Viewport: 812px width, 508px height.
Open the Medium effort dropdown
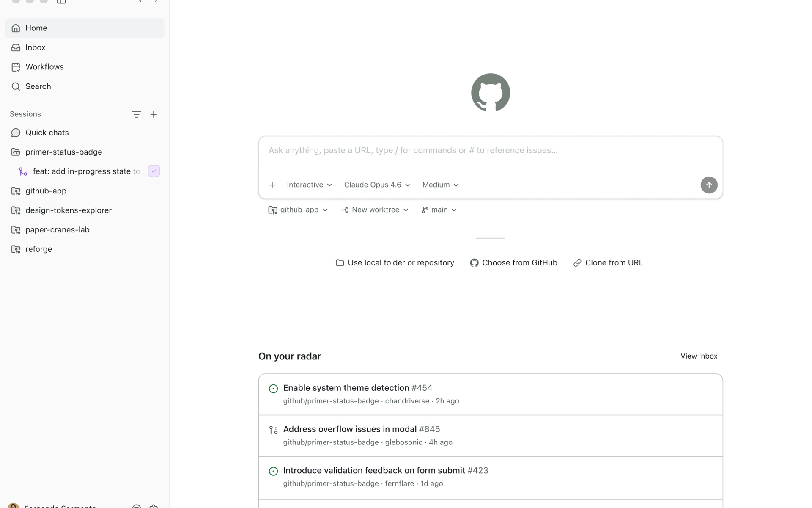[x=440, y=185]
